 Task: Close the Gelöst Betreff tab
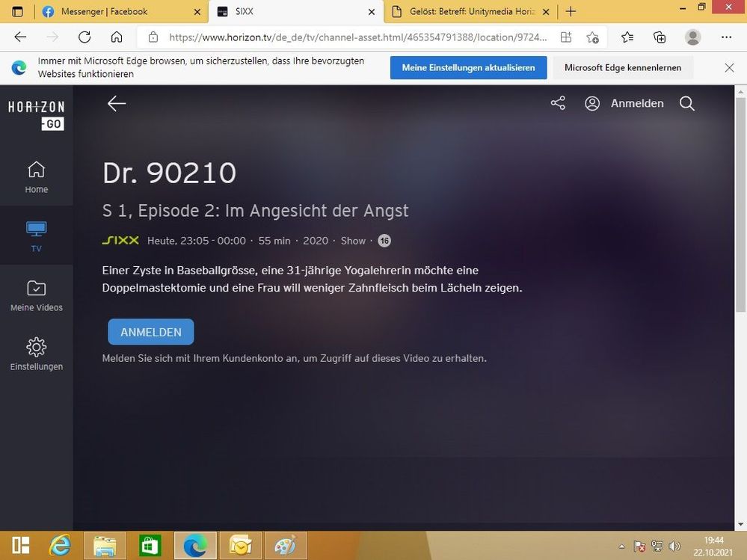click(x=546, y=12)
